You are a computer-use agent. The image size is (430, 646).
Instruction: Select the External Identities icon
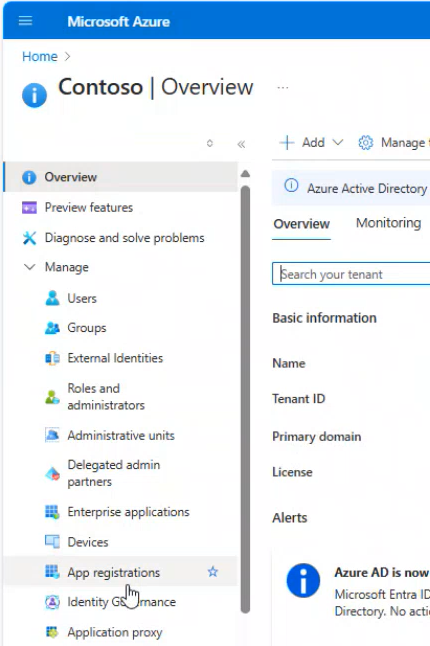click(52, 358)
